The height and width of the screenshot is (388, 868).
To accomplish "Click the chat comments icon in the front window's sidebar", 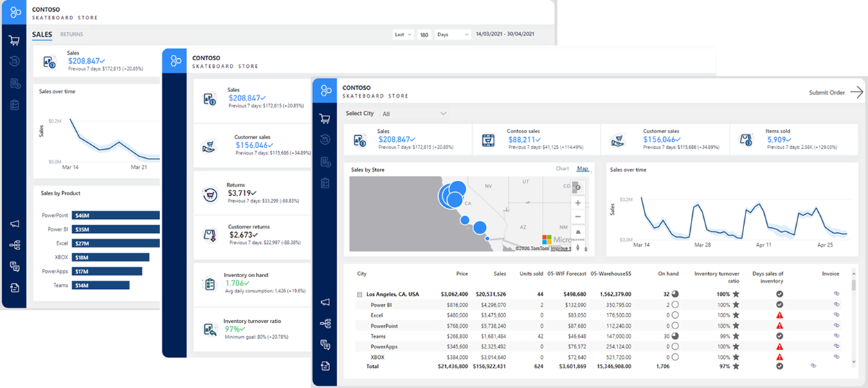I will coord(325,344).
